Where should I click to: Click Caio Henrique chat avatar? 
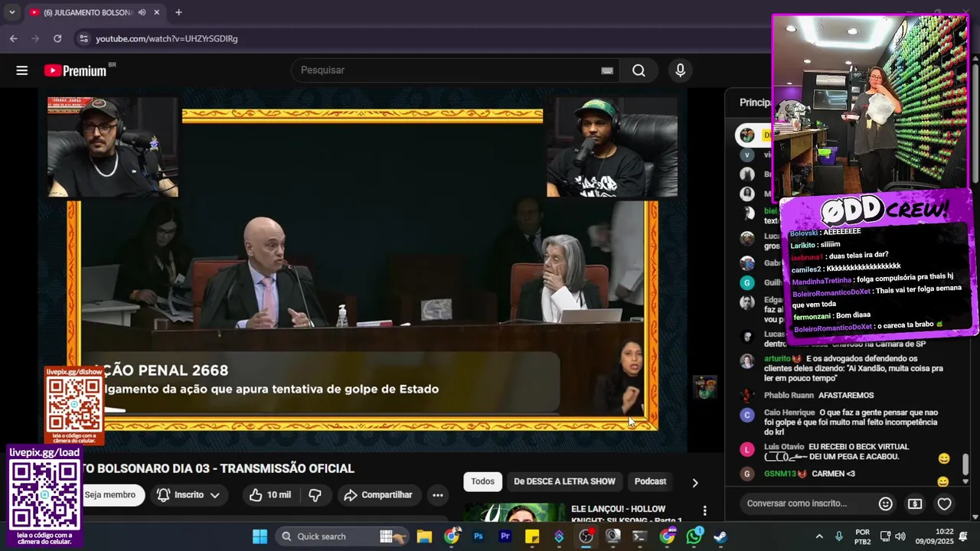tap(747, 415)
